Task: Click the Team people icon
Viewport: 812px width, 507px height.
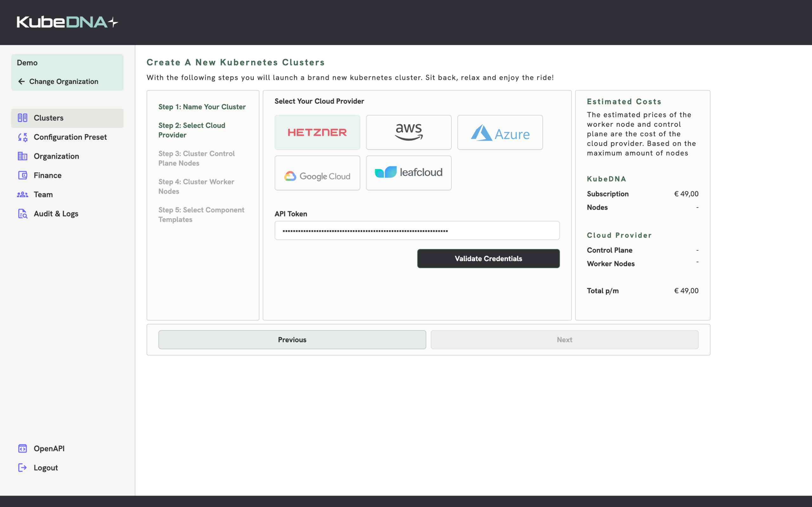Action: coord(23,195)
